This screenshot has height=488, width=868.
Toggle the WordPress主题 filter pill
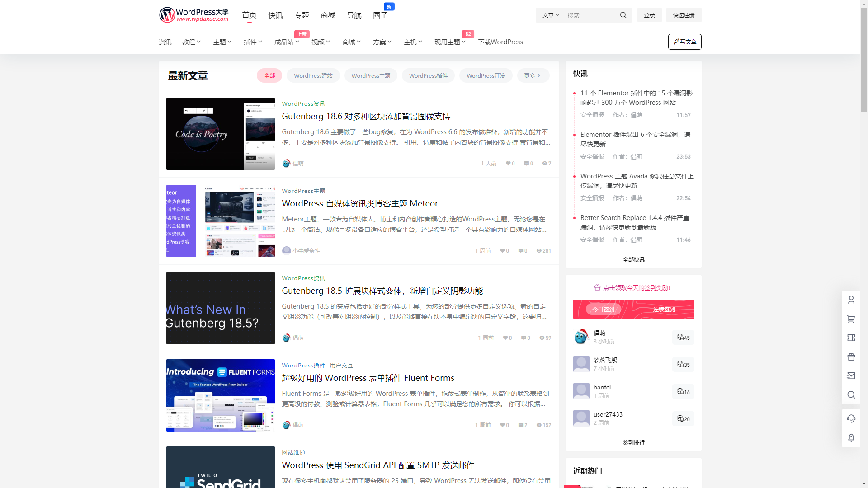click(371, 75)
